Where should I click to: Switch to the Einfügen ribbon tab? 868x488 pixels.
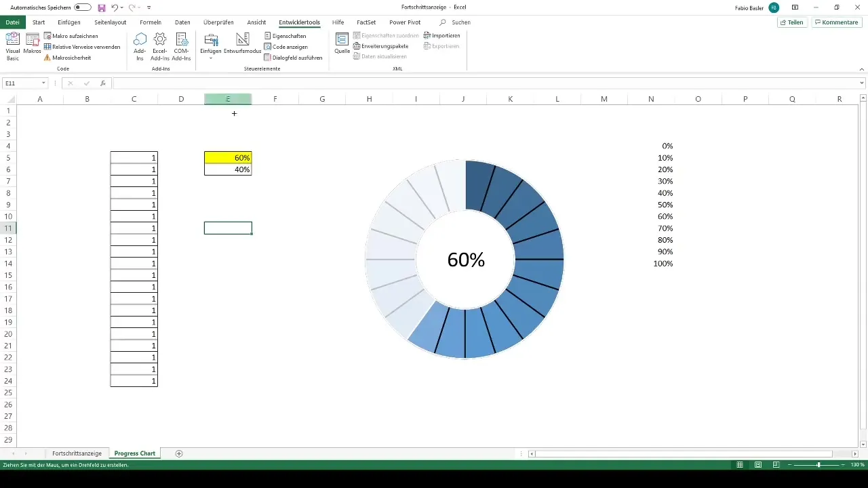[x=69, y=22]
